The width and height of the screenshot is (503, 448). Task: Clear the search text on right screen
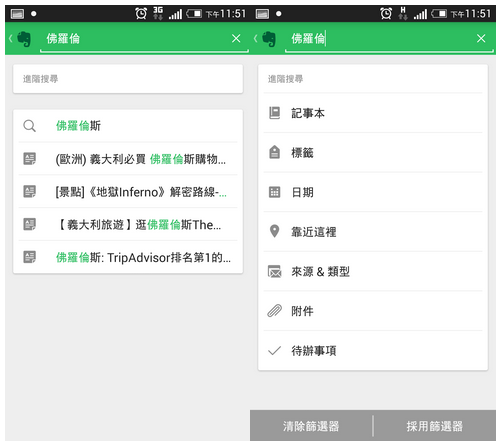481,39
